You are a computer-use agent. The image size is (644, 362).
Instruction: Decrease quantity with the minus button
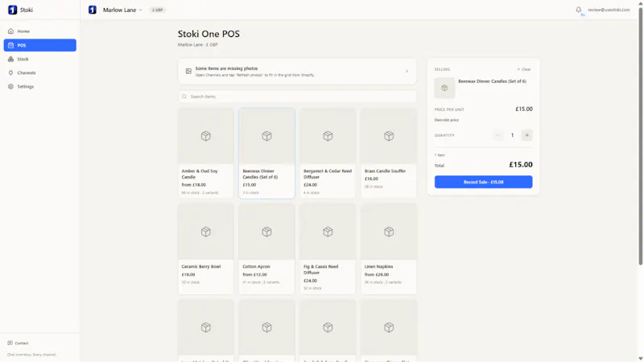point(497,135)
